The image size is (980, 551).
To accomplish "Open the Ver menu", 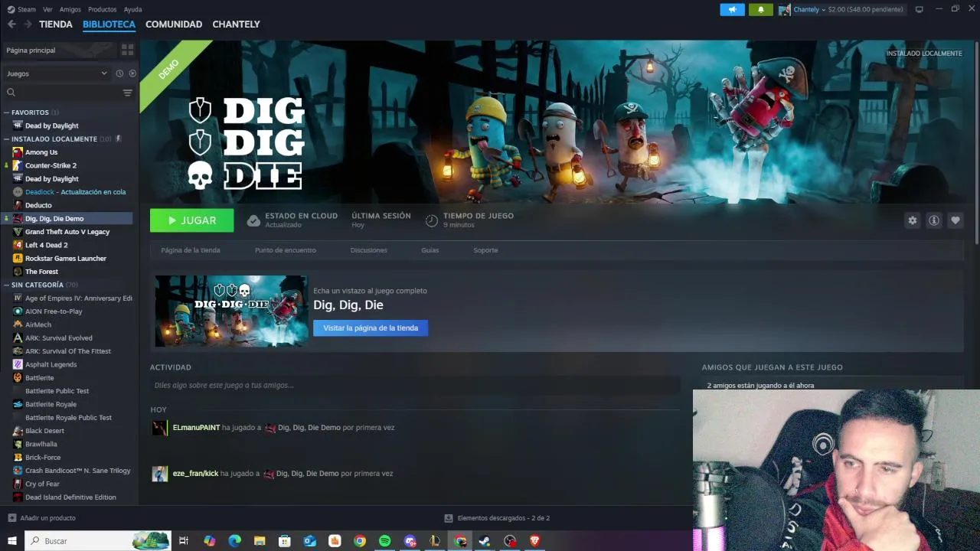I will (48, 9).
